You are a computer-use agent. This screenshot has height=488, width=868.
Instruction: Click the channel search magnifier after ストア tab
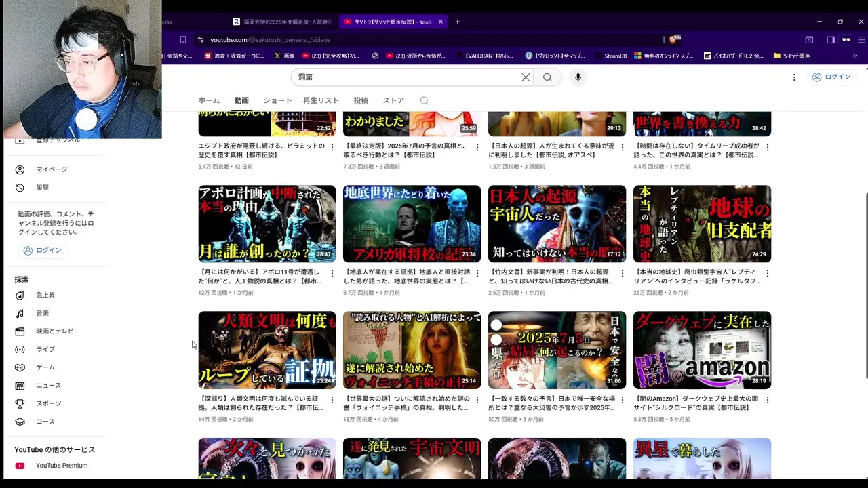click(x=425, y=100)
